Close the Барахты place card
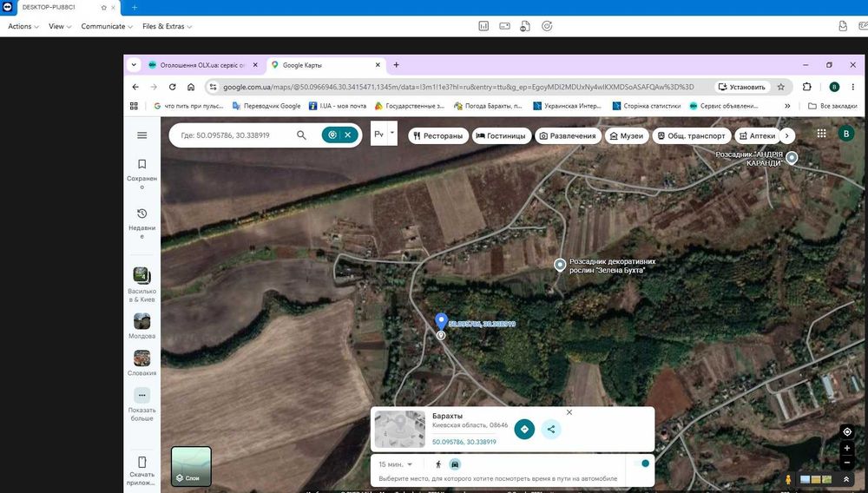The width and height of the screenshot is (868, 493). pyautogui.click(x=569, y=412)
